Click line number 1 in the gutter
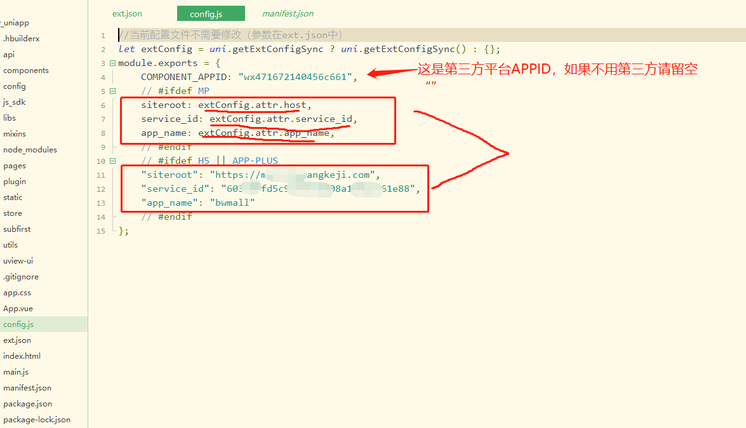Image resolution: width=746 pixels, height=428 pixels. [103, 35]
